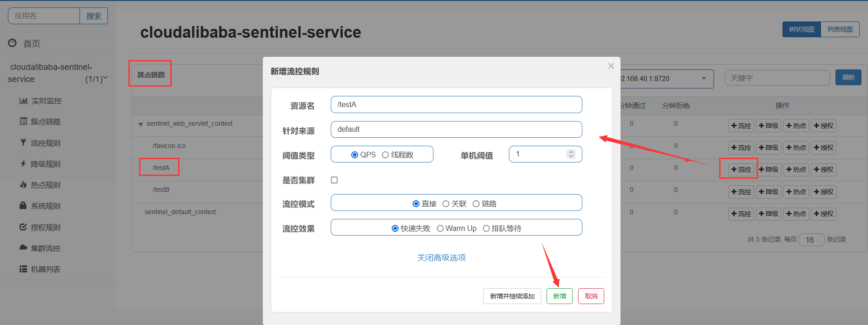Select the /testA tree row
This screenshot has height=325, width=868.
click(x=161, y=168)
